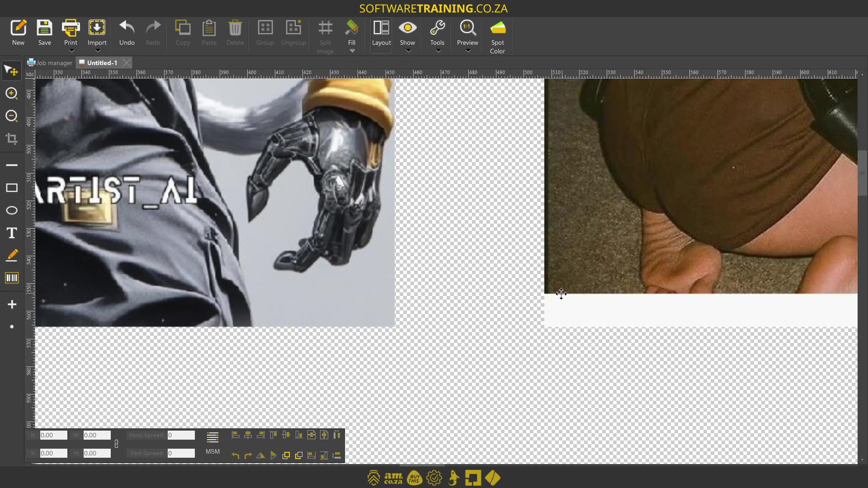
Task: Click the Tools wrench icon
Action: tap(437, 28)
